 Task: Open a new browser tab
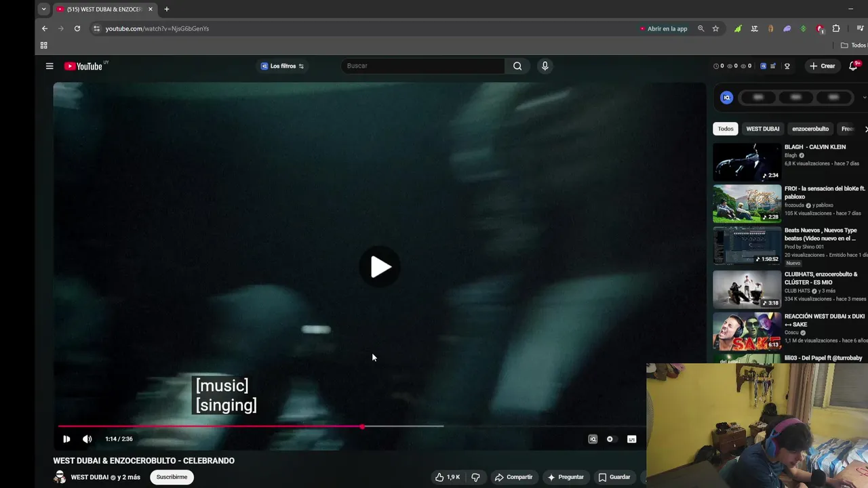tap(167, 9)
